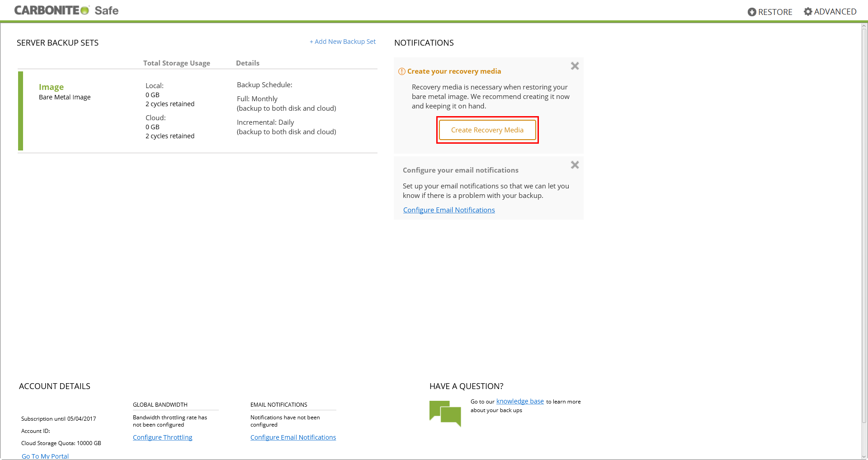Image resolution: width=868 pixels, height=460 pixels.
Task: Open the Image backup set
Action: pyautogui.click(x=51, y=87)
